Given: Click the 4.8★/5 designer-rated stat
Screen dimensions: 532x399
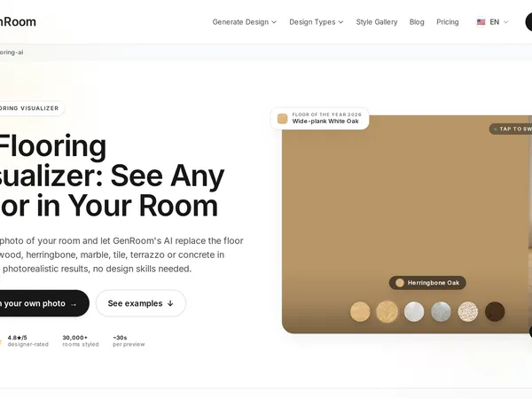Looking at the screenshot, I should (x=26, y=341).
